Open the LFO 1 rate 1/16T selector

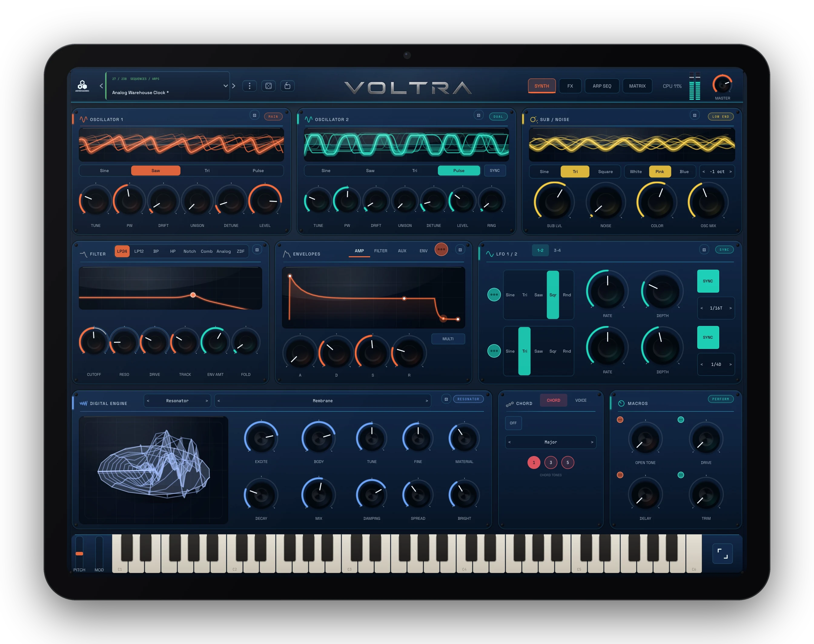(716, 308)
